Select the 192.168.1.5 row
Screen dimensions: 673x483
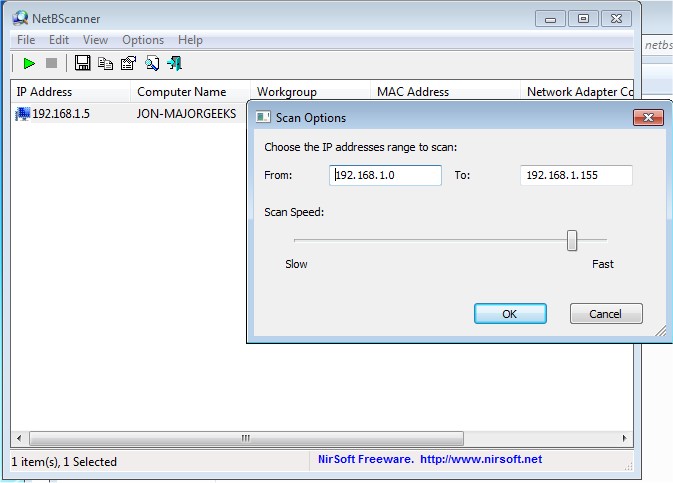coord(129,114)
